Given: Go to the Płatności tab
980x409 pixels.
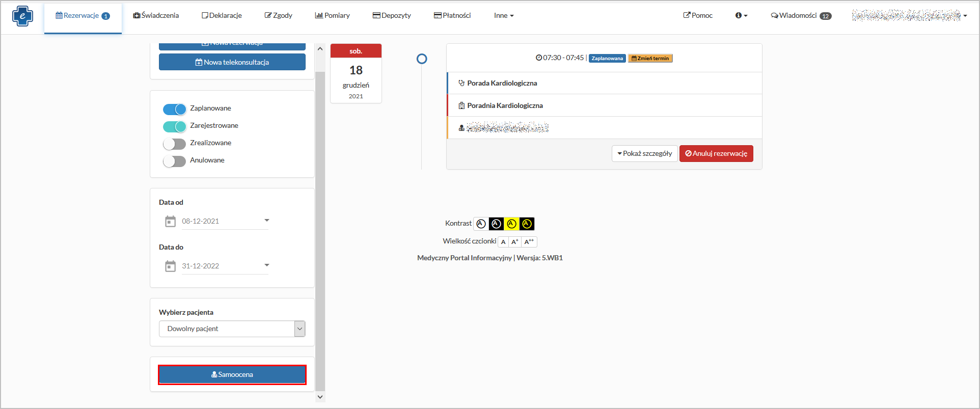Looking at the screenshot, I should [x=452, y=16].
